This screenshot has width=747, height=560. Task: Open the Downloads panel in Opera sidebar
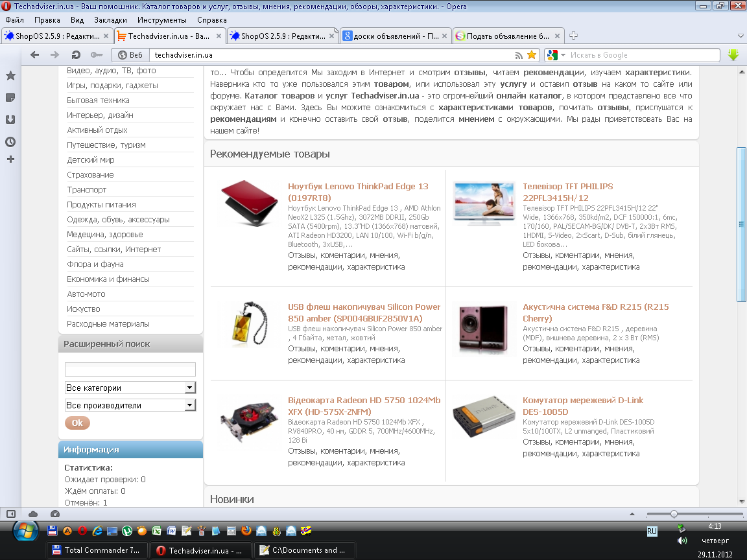point(10,120)
